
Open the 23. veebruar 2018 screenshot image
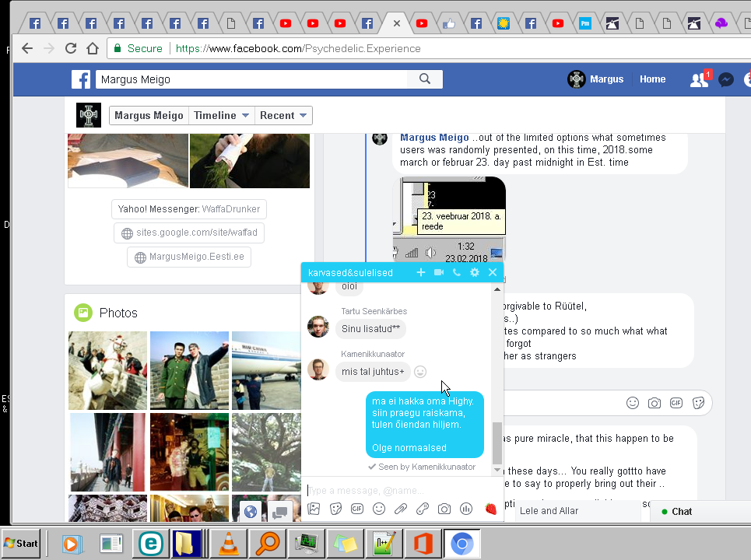coord(449,219)
